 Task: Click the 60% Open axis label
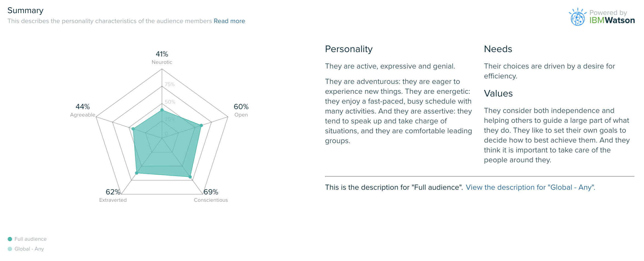click(x=241, y=110)
